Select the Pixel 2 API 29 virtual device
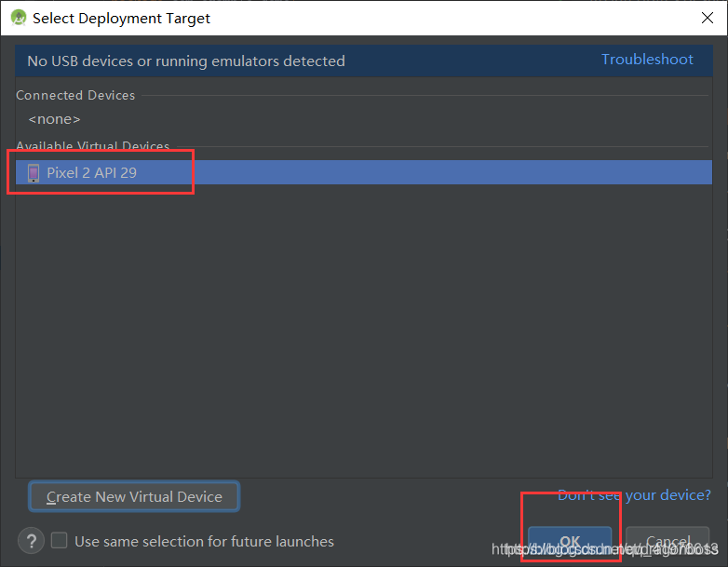 (364, 172)
